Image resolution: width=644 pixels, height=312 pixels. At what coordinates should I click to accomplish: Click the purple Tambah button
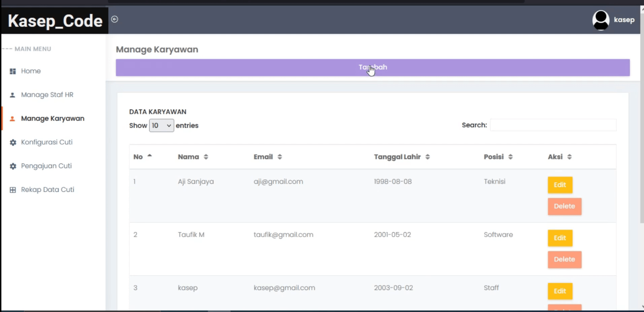click(x=373, y=68)
